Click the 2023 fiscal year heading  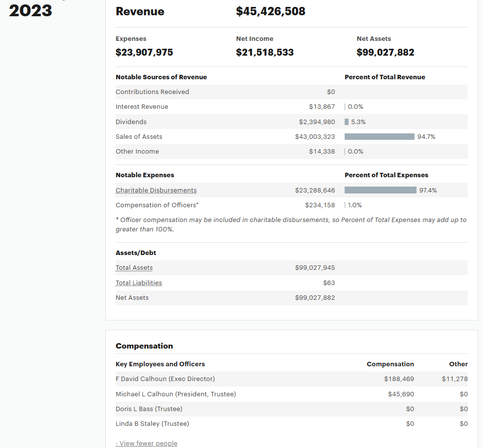pos(31,11)
